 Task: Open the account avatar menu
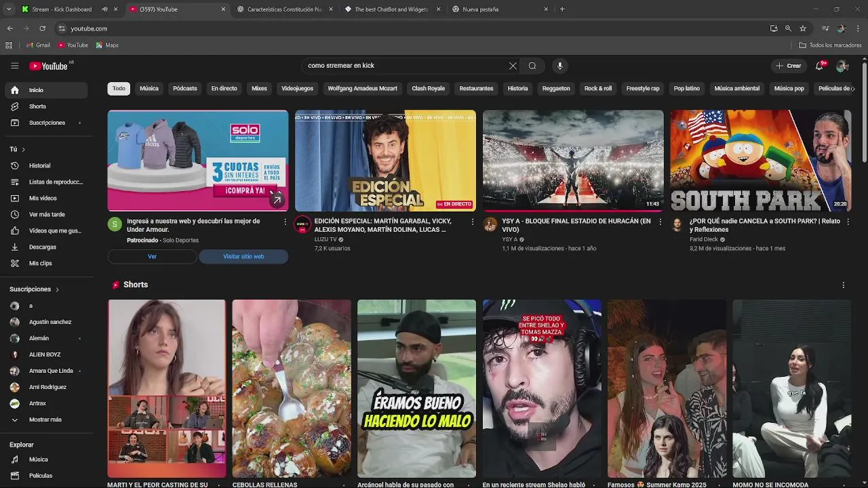842,66
